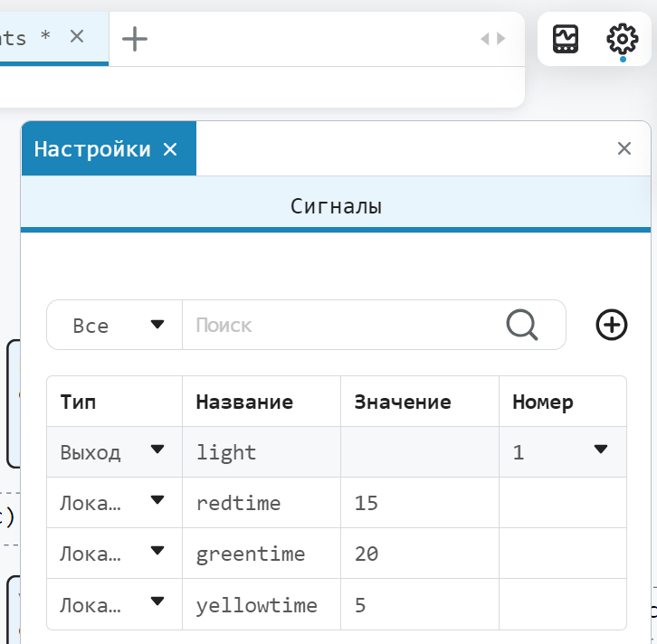Add a new signal with plus icon
The height and width of the screenshot is (644, 657).
click(612, 325)
